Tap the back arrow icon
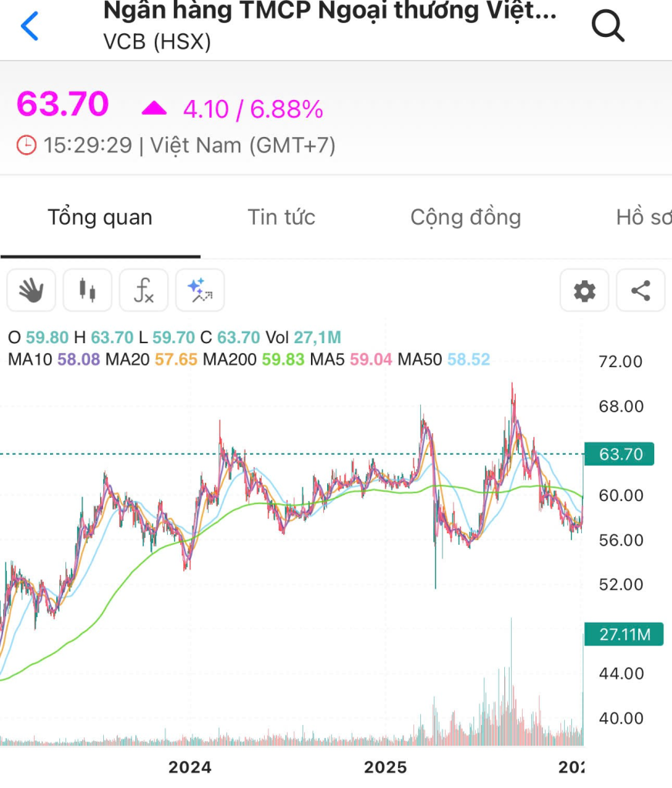 (x=29, y=26)
